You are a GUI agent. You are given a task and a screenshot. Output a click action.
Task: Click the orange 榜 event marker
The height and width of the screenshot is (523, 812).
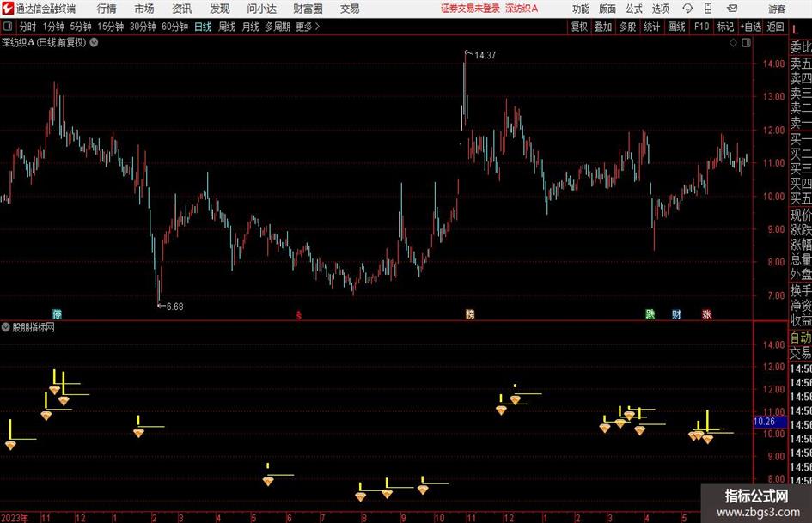(470, 313)
